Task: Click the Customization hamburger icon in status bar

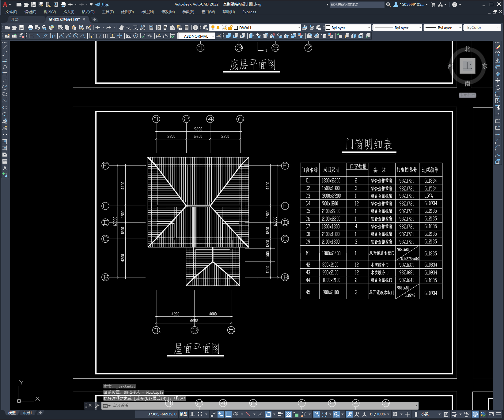Action: click(x=498, y=414)
